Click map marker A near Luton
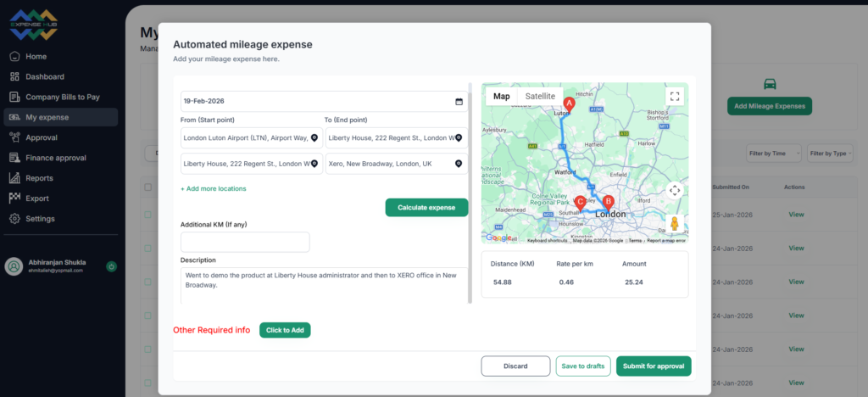 (x=569, y=104)
